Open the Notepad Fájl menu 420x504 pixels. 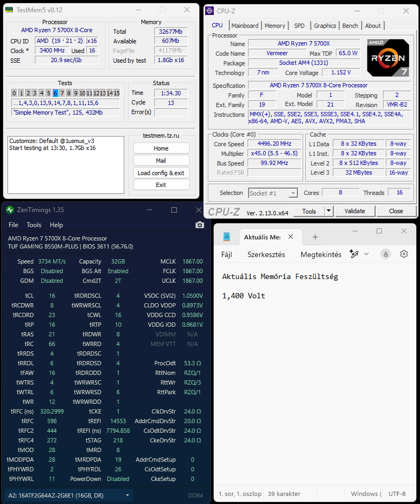[x=227, y=254]
